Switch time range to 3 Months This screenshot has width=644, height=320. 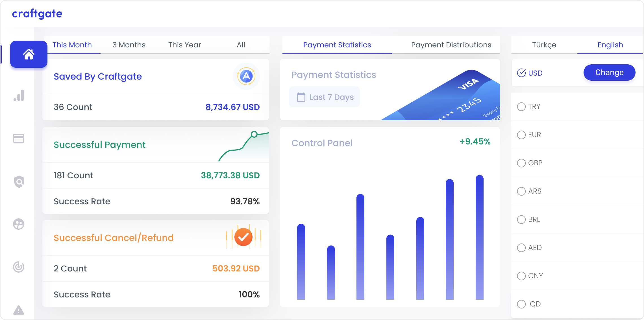point(129,45)
